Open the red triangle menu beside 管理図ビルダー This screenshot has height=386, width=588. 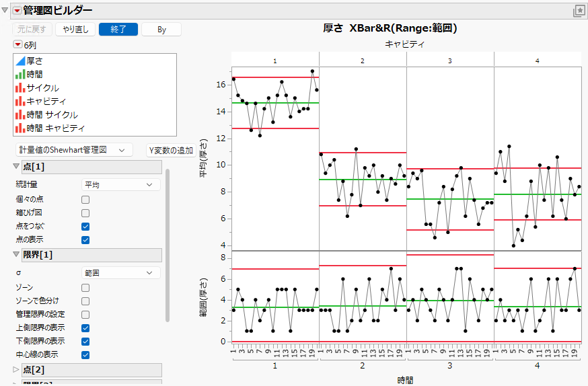tap(17, 11)
